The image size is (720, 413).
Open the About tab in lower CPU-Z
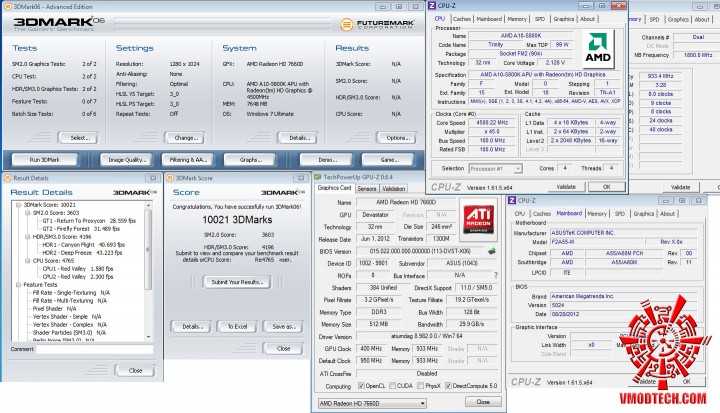[x=667, y=214]
